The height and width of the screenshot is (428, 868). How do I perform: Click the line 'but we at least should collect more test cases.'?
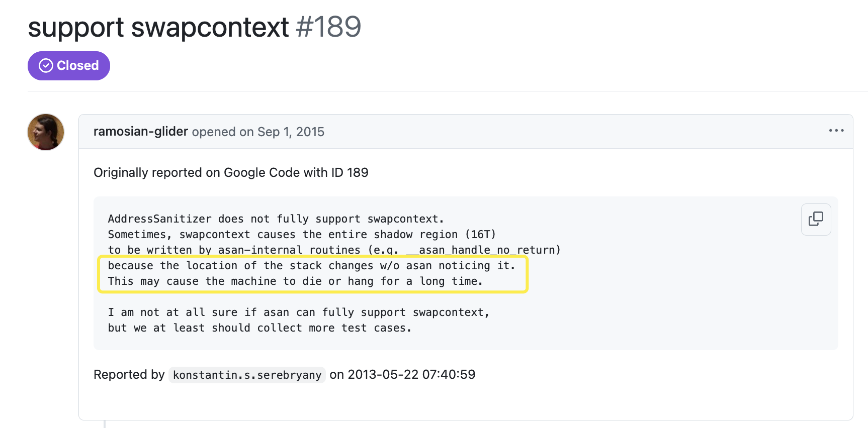[259, 328]
